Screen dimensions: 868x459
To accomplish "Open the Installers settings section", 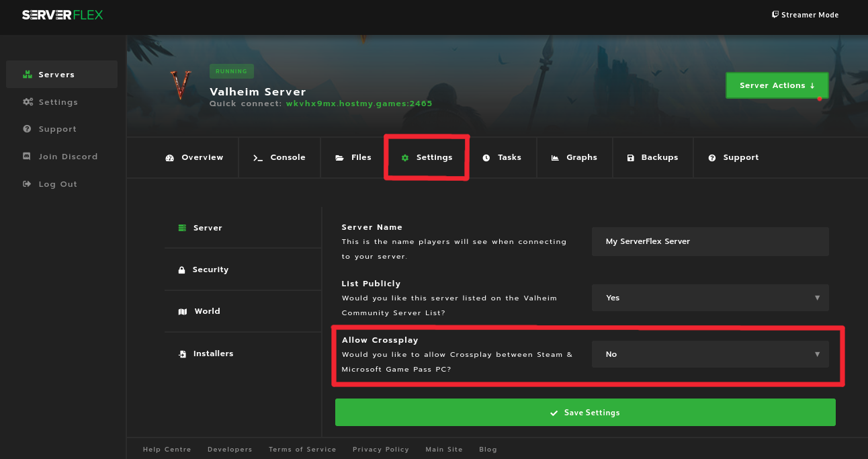I will pos(243,353).
